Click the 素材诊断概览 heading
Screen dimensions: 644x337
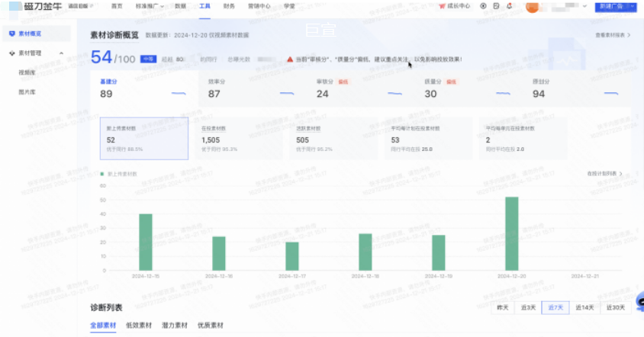[114, 35]
